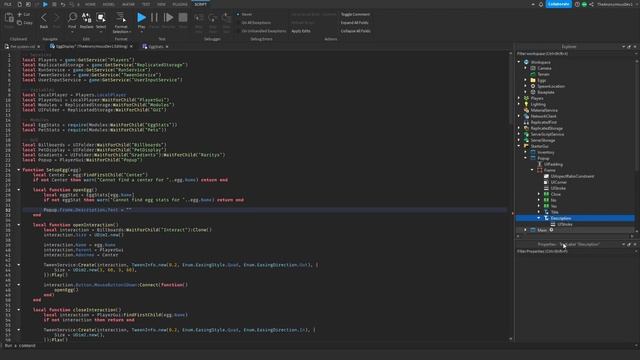
Task: Click the Cut button in the Clipboard group
Action: click(x=24, y=14)
